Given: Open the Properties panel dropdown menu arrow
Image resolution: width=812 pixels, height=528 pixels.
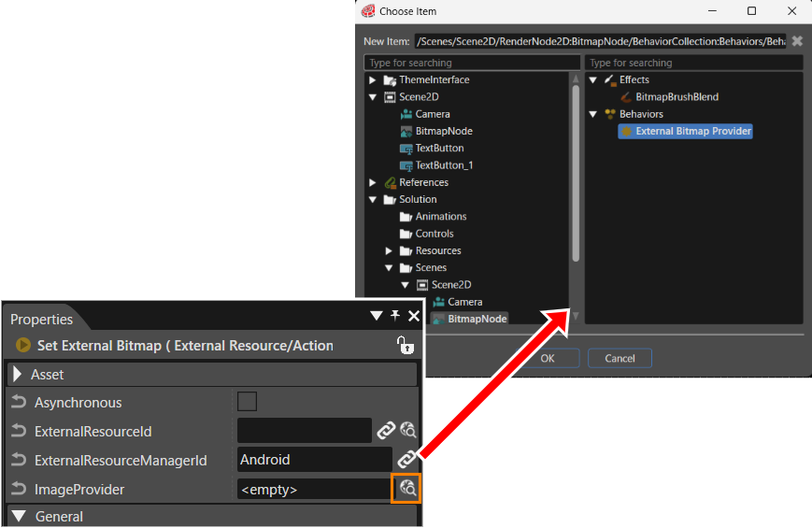Looking at the screenshot, I should (x=377, y=316).
